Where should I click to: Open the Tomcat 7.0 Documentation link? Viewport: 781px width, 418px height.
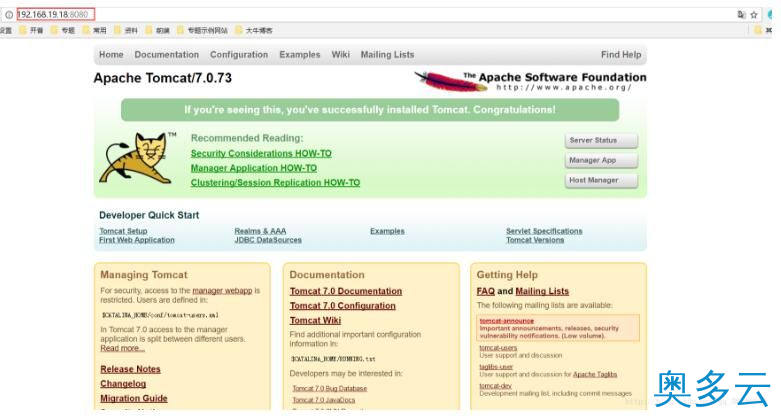pyautogui.click(x=346, y=291)
